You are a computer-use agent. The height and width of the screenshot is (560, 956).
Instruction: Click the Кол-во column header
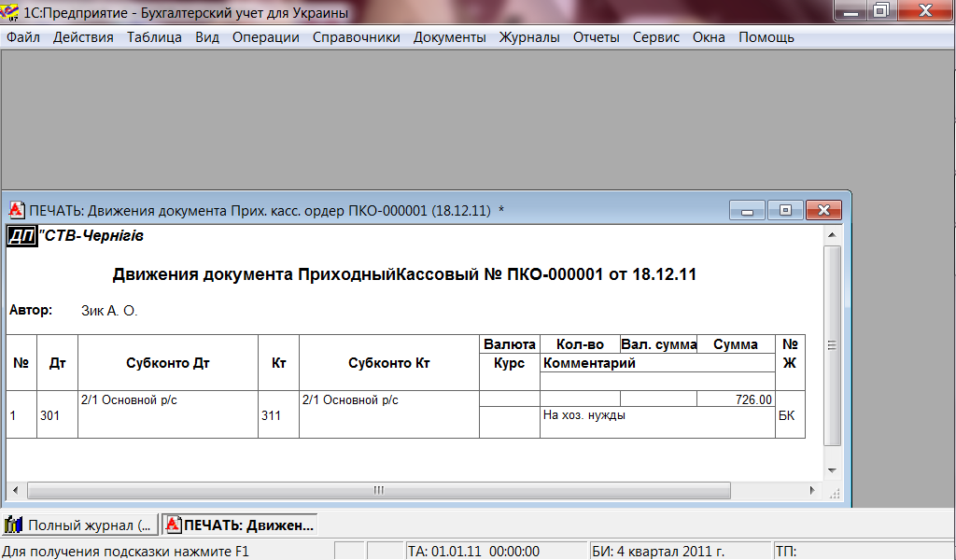click(580, 344)
